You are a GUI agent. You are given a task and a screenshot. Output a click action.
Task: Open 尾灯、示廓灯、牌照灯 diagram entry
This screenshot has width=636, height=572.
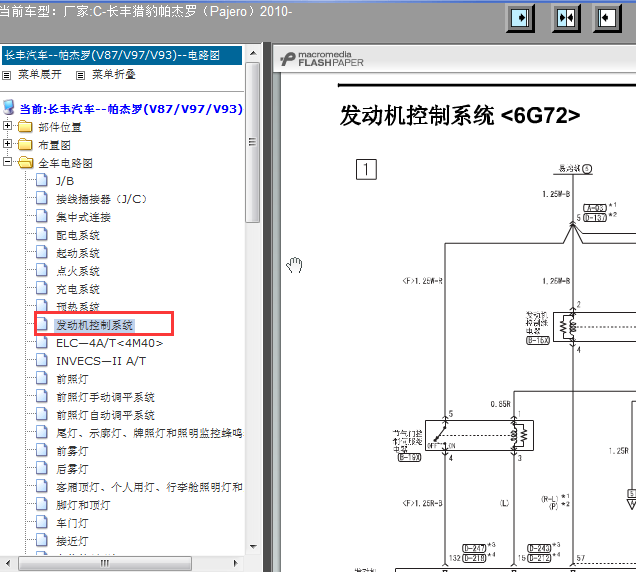[149, 433]
